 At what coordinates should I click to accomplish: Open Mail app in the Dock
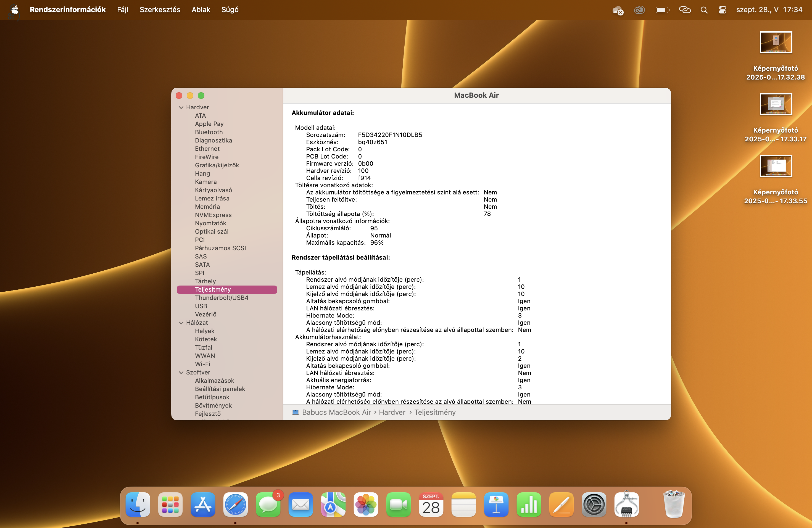[x=300, y=505]
